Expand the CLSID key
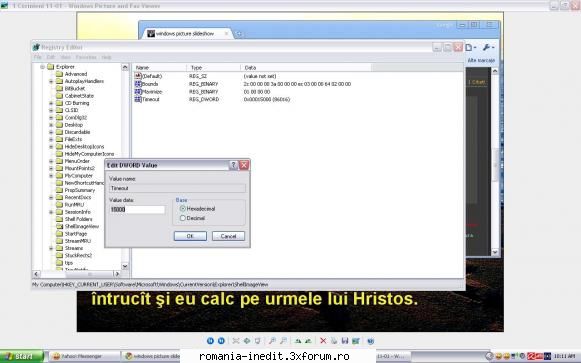 [51, 110]
